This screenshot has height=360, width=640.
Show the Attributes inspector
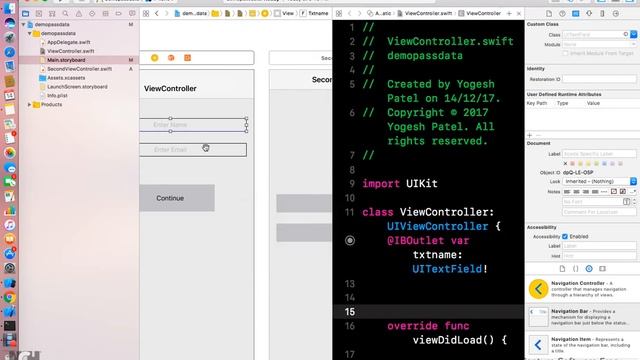click(x=589, y=13)
